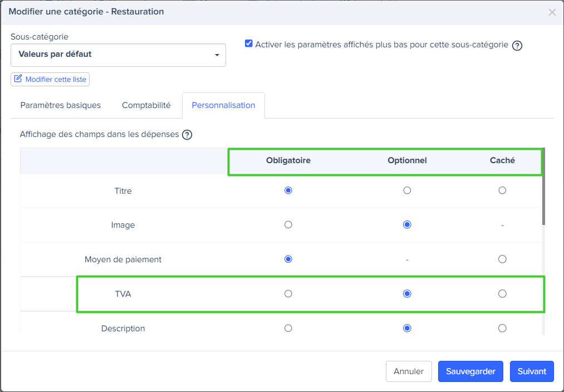Viewport: 564px width, 392px height.
Task: Set Image field to Obligatoire
Action: (288, 225)
